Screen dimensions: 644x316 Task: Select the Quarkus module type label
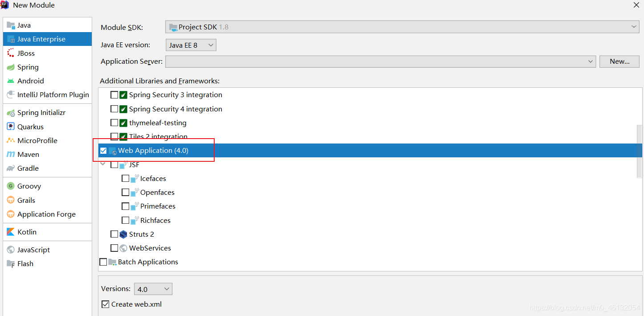[x=30, y=127]
